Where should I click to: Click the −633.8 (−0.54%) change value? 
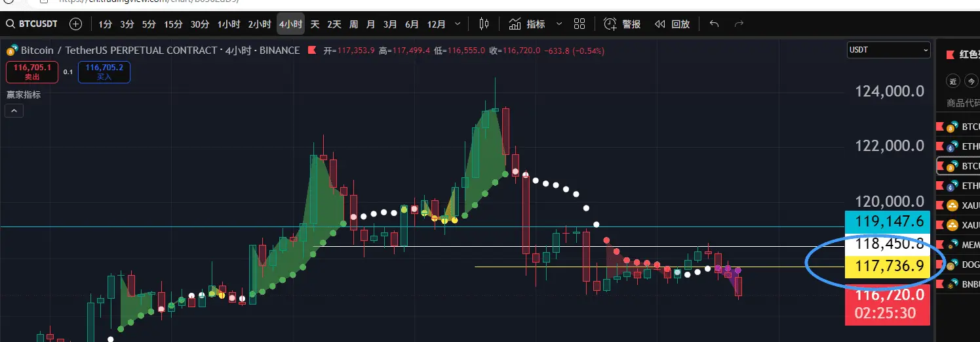[x=574, y=51]
